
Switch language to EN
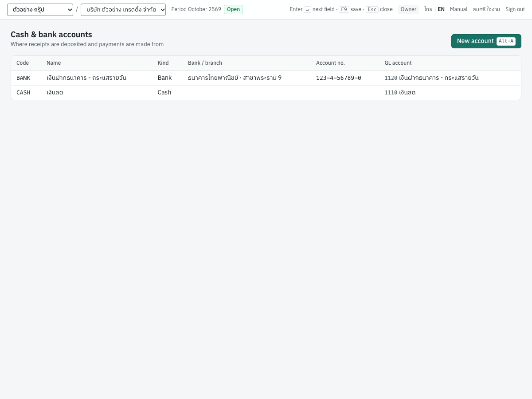(441, 9)
